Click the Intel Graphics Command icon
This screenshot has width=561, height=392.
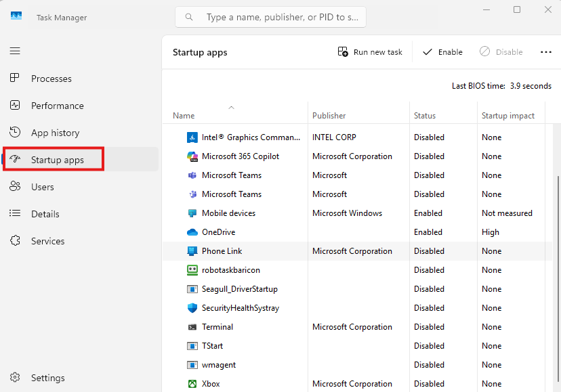click(x=192, y=137)
